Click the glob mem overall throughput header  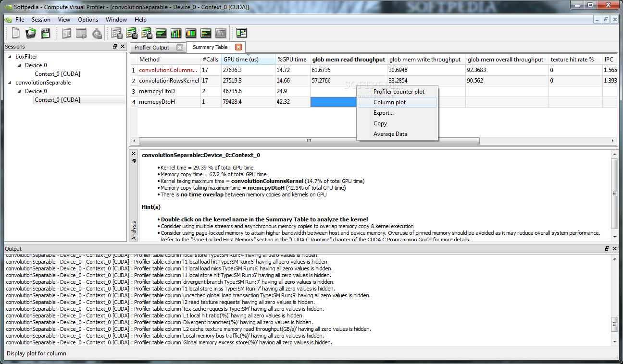pos(507,60)
